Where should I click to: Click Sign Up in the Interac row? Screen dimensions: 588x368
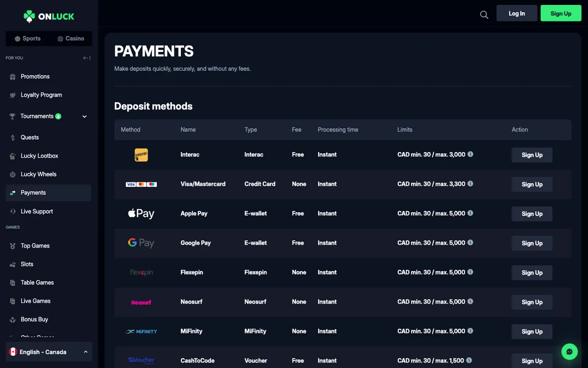(532, 155)
